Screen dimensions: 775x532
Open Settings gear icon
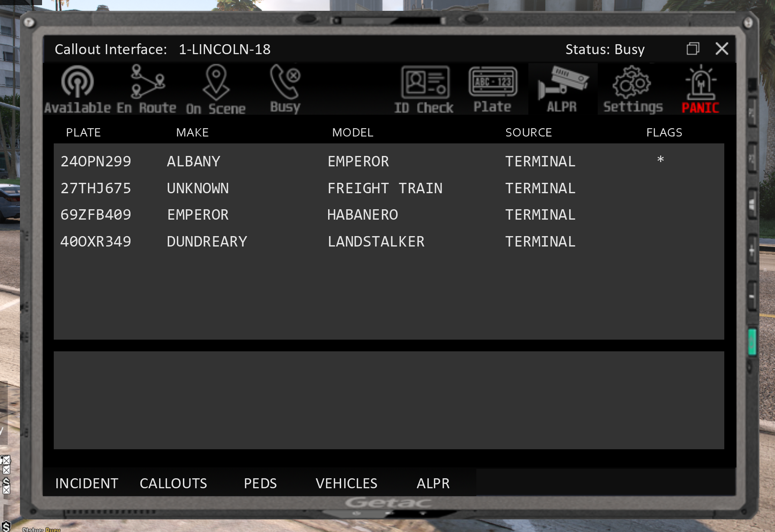632,89
